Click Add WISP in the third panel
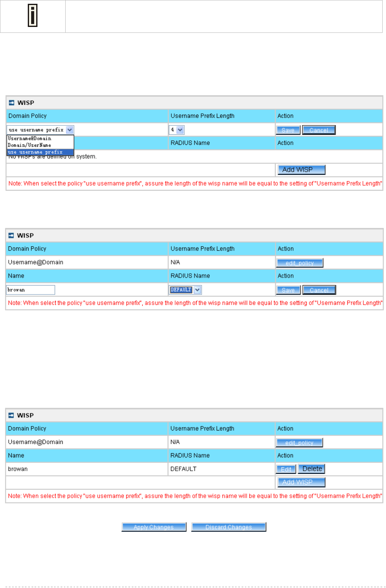 click(x=301, y=482)
